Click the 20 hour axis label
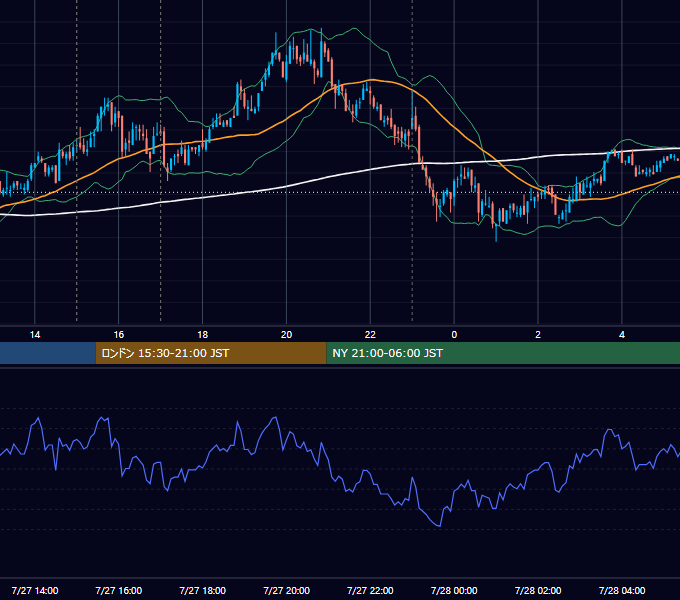 point(286,335)
